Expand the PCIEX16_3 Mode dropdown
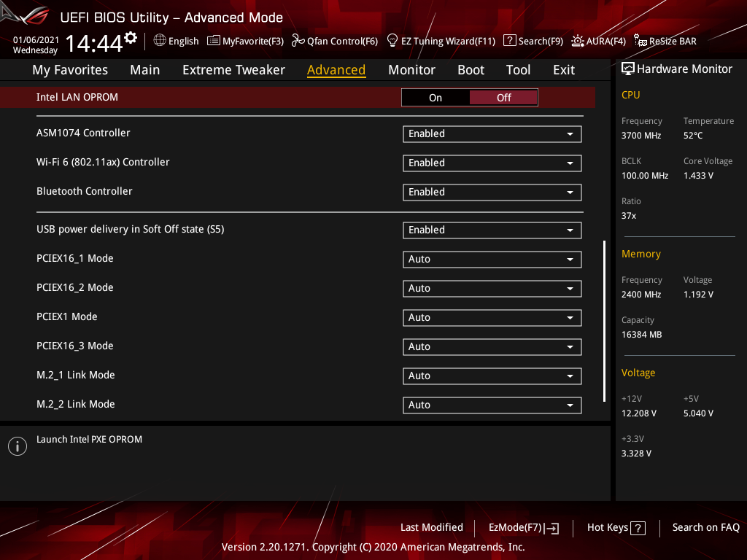 click(x=492, y=346)
